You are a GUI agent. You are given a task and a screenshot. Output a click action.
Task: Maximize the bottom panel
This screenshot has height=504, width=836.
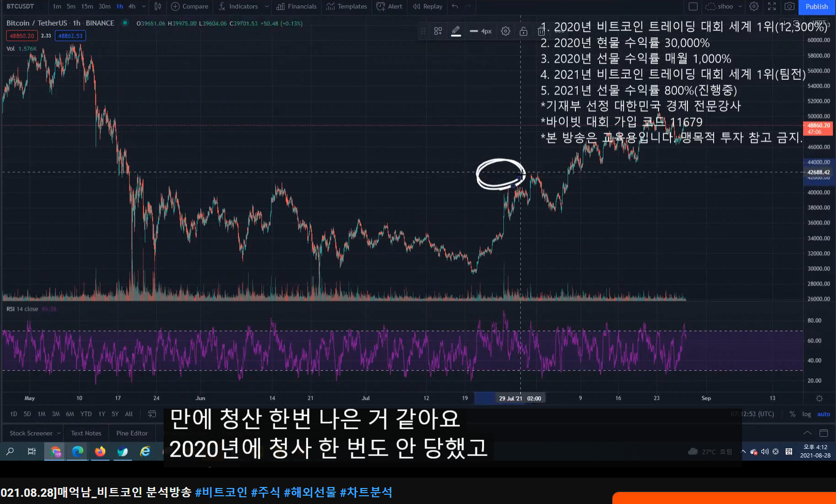click(824, 433)
